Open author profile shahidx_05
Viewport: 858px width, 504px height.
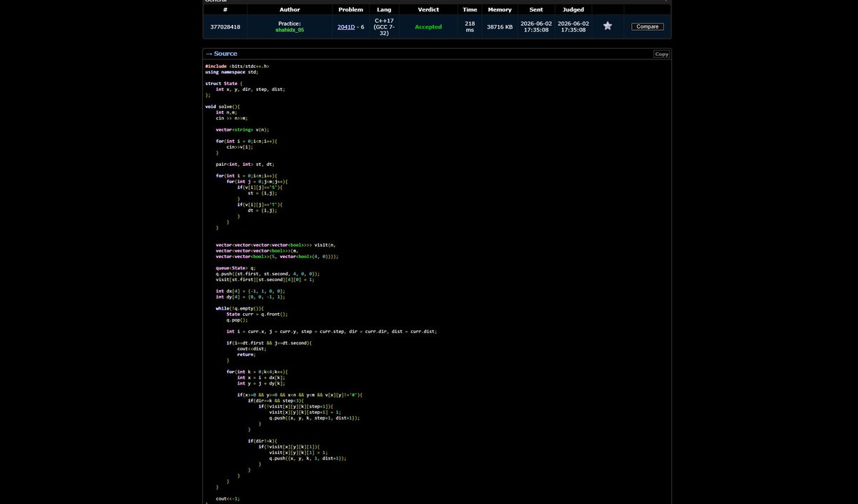(290, 30)
